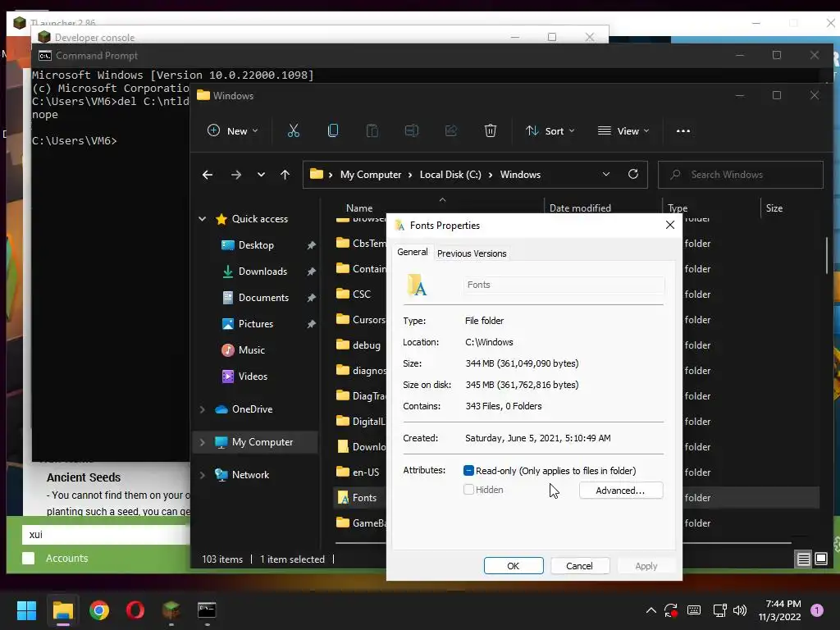
Task: Click the touch keyboard icon in tray
Action: [694, 610]
